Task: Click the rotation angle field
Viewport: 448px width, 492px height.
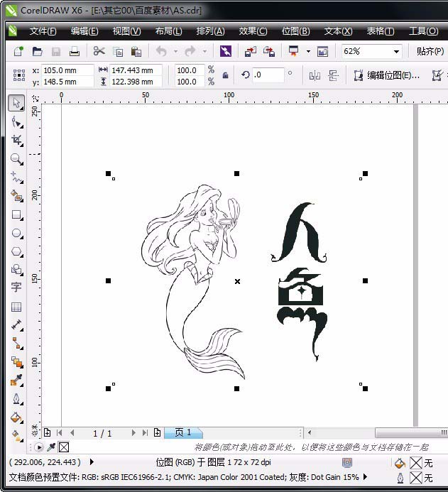Action: pos(268,75)
